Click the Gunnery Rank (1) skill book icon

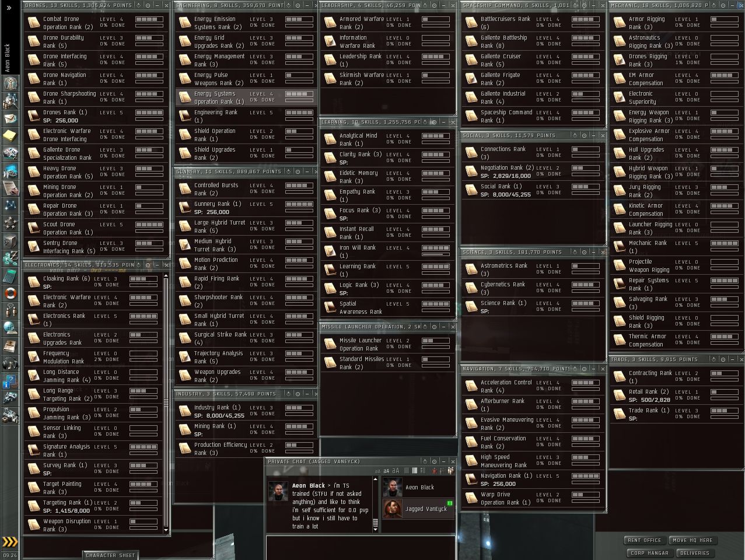[x=185, y=208]
